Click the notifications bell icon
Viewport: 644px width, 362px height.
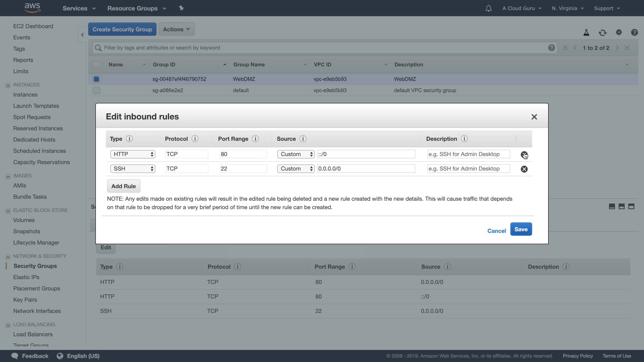point(488,8)
